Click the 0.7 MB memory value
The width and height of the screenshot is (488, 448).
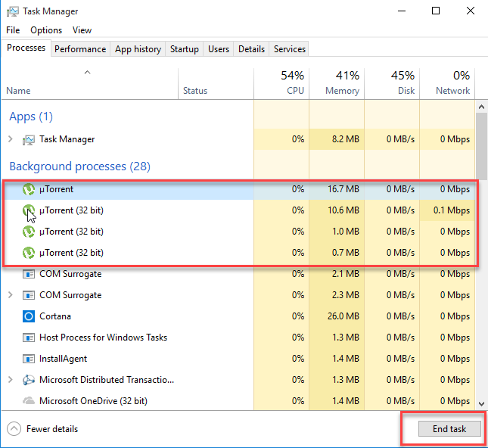[x=346, y=253]
